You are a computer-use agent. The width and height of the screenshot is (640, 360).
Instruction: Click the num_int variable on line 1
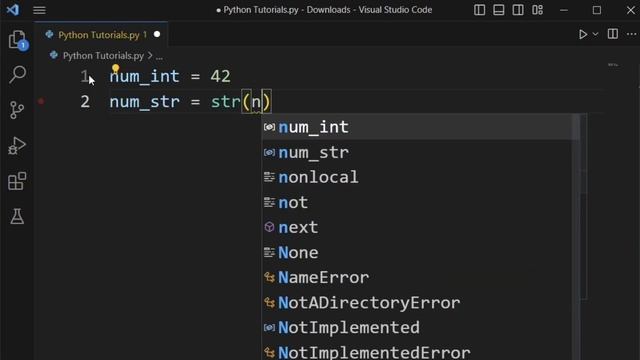click(144, 76)
